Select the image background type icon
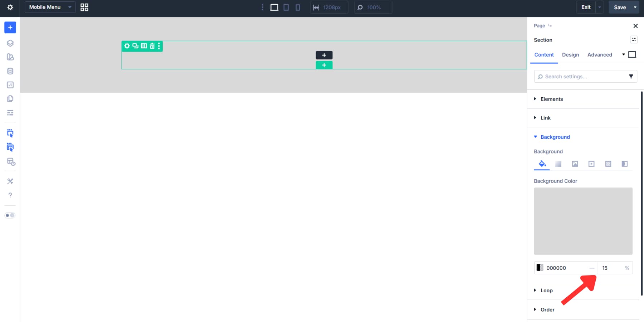The image size is (644, 322). click(x=575, y=164)
